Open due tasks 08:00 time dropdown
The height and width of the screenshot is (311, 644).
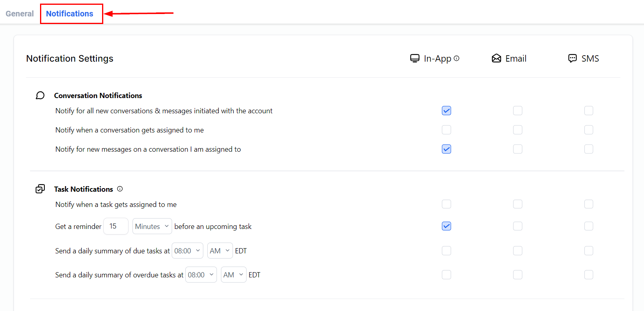click(x=187, y=251)
